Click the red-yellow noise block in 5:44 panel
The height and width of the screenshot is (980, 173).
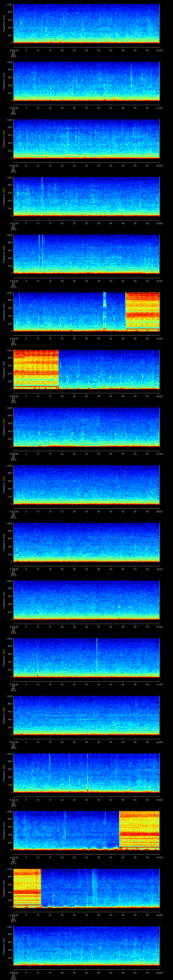pos(27,888)
